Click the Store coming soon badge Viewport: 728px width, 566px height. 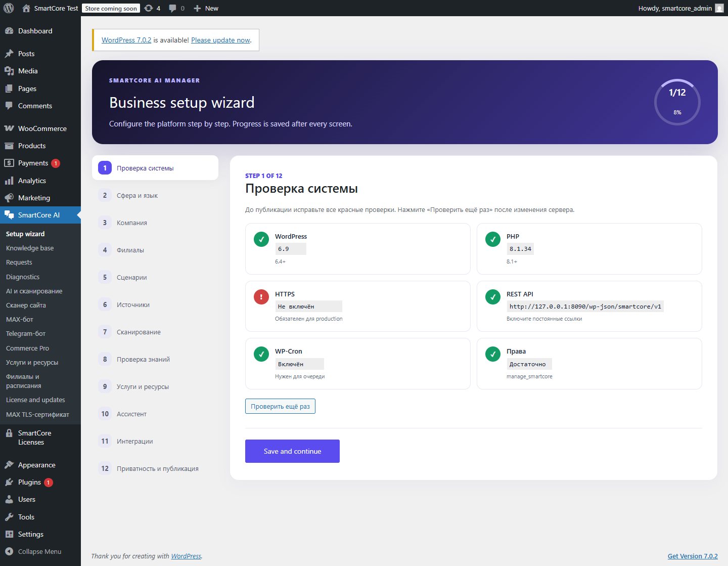pyautogui.click(x=111, y=8)
